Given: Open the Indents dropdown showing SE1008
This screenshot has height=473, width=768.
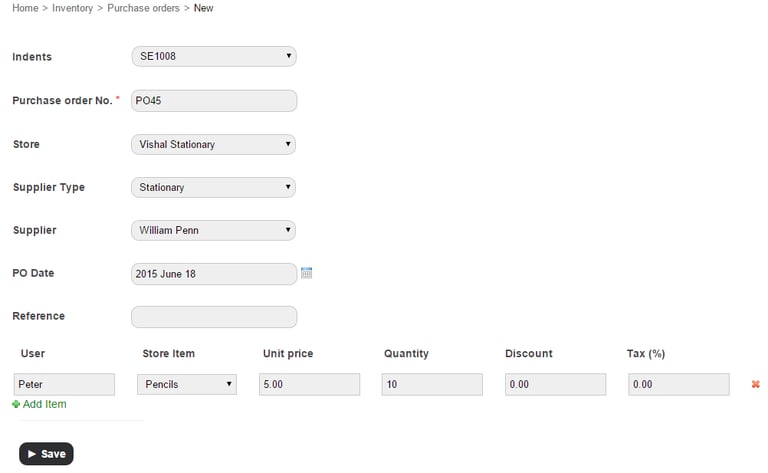Looking at the screenshot, I should tap(214, 57).
